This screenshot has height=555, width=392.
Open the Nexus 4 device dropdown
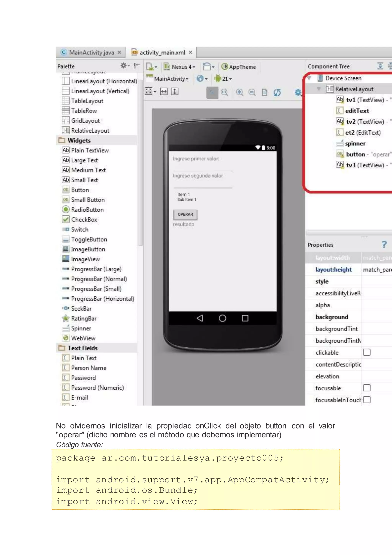click(x=179, y=67)
